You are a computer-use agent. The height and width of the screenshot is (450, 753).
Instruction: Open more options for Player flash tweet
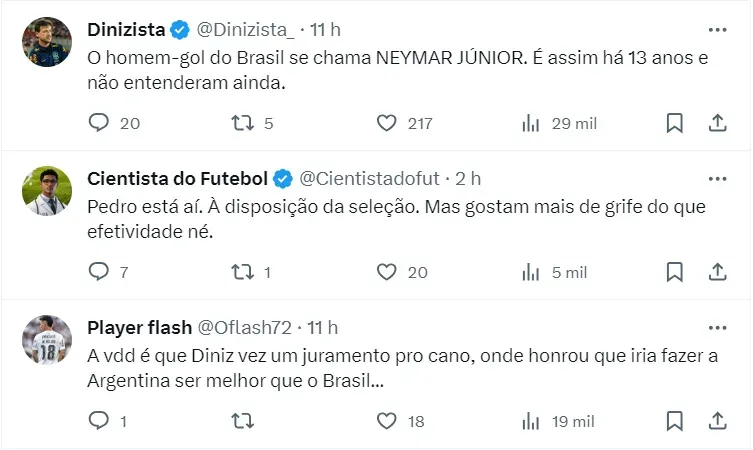tap(717, 327)
